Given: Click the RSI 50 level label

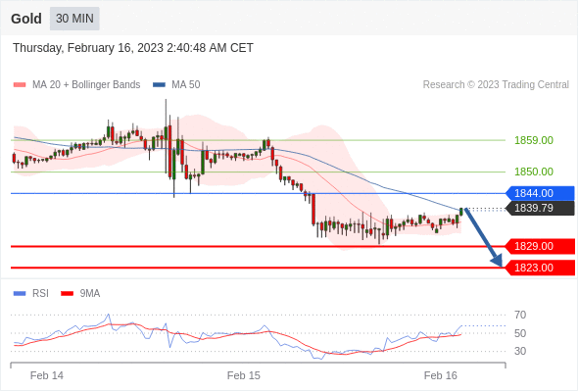Looking at the screenshot, I should coord(520,333).
